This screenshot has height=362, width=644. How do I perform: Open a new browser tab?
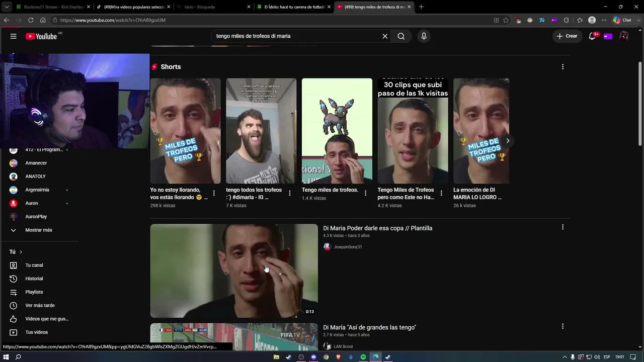(421, 7)
